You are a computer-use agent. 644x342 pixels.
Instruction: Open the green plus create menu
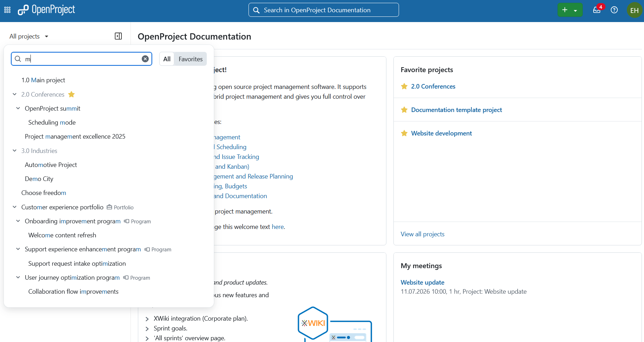(x=570, y=10)
